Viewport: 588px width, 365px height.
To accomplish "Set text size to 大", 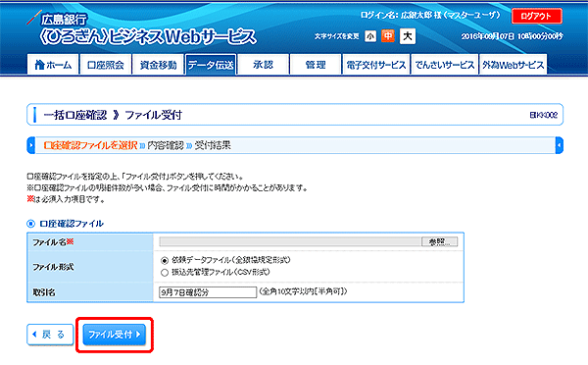I will pyautogui.click(x=408, y=36).
